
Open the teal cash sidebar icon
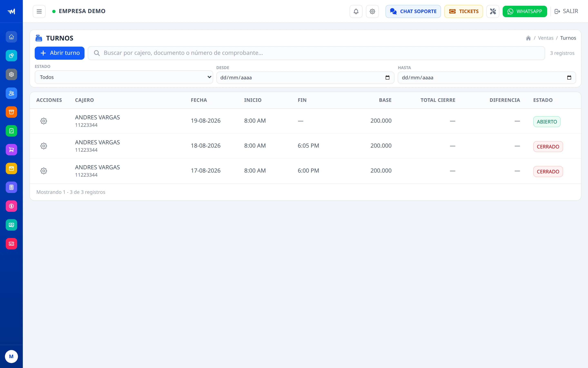click(11, 225)
